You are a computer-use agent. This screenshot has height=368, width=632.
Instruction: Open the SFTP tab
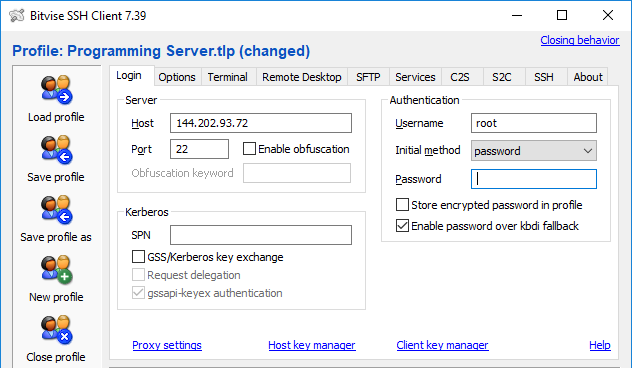(x=368, y=77)
